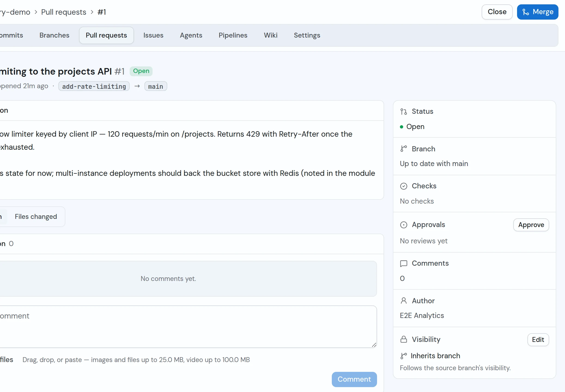The width and height of the screenshot is (565, 392).
Task: Close the pull request via the Close button
Action: click(x=497, y=12)
